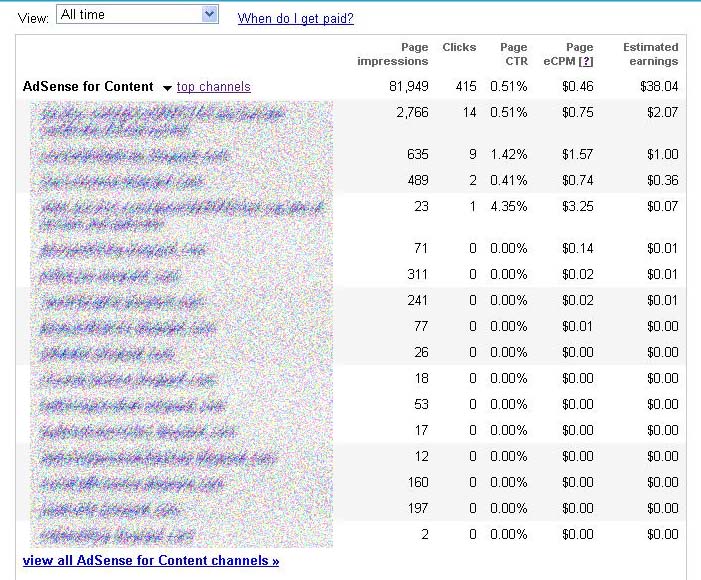
Task: Select the $0.74 eCPM cell
Action: tap(578, 180)
